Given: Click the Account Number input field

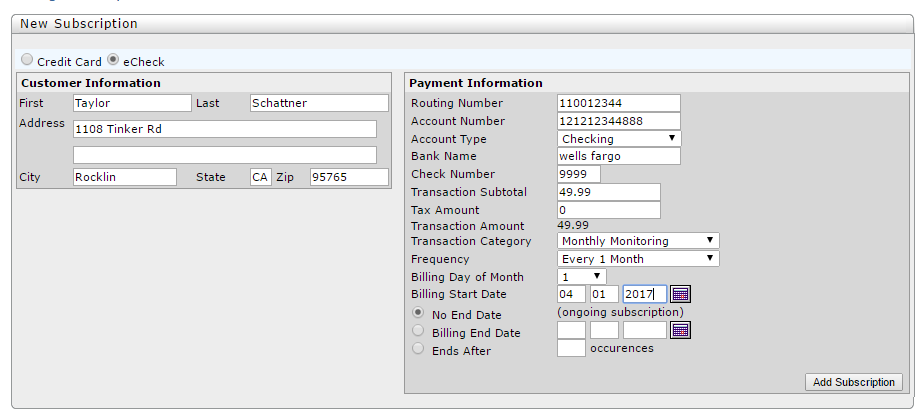Looking at the screenshot, I should tap(618, 121).
